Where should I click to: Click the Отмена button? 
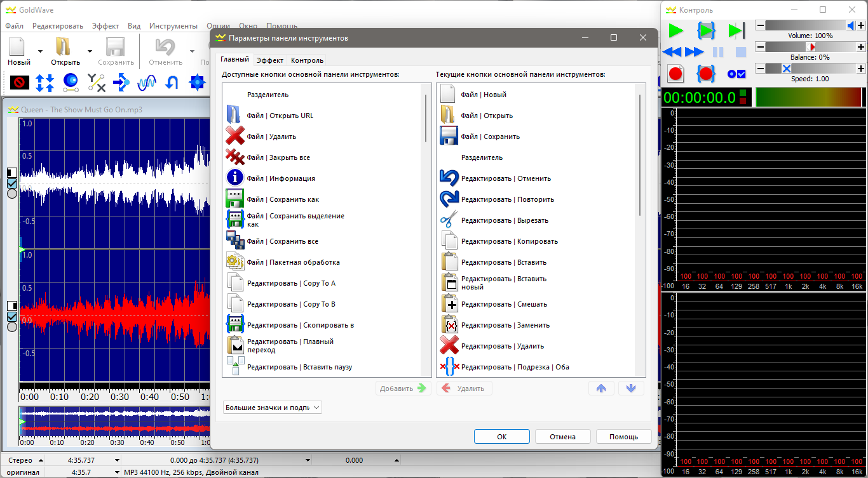click(x=563, y=437)
